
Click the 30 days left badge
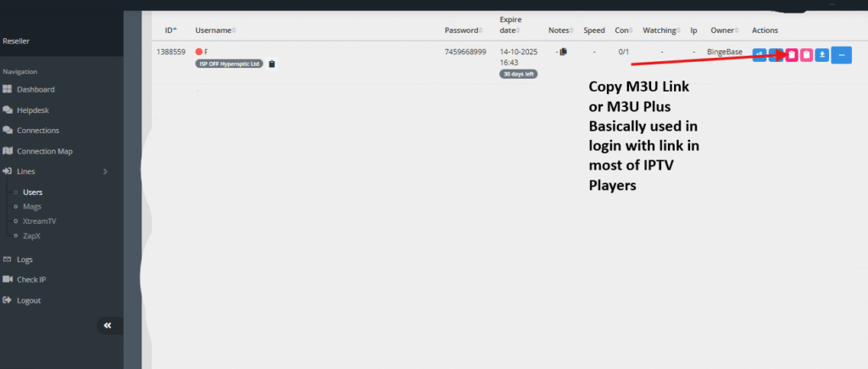coord(518,74)
